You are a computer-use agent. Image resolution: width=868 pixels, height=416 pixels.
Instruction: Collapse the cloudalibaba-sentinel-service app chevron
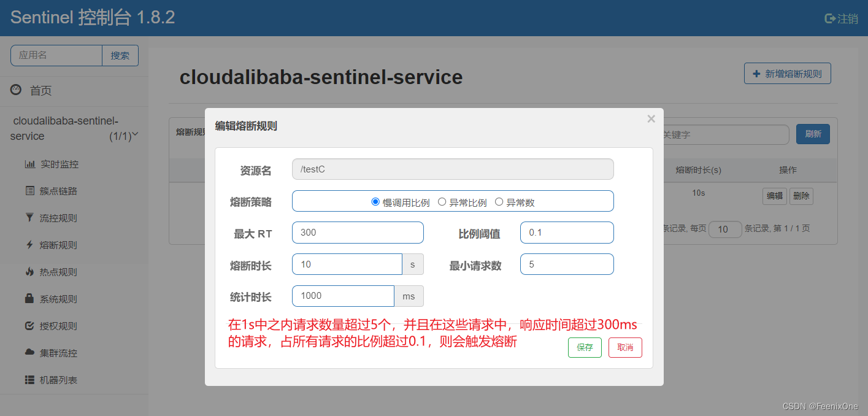(x=136, y=134)
